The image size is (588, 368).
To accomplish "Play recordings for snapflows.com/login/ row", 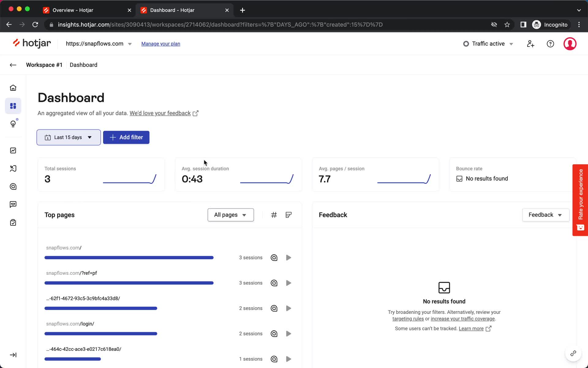I will [288, 334].
